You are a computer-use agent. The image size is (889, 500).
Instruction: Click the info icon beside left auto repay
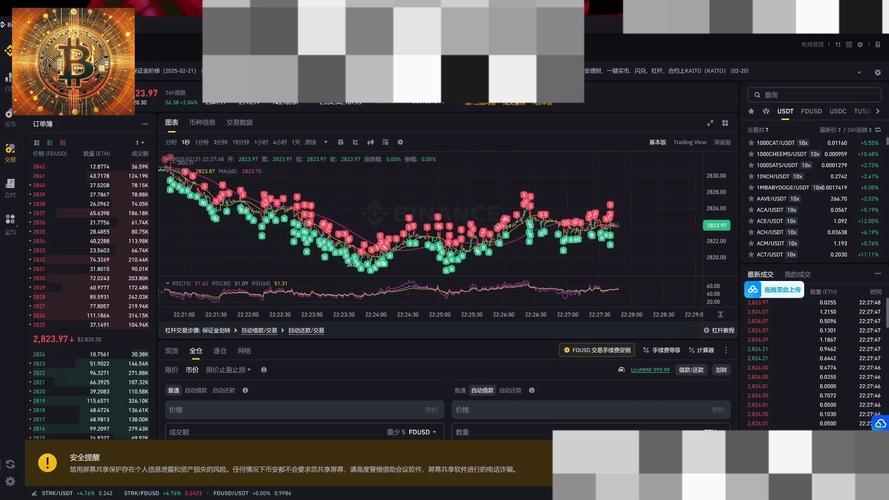click(x=245, y=390)
